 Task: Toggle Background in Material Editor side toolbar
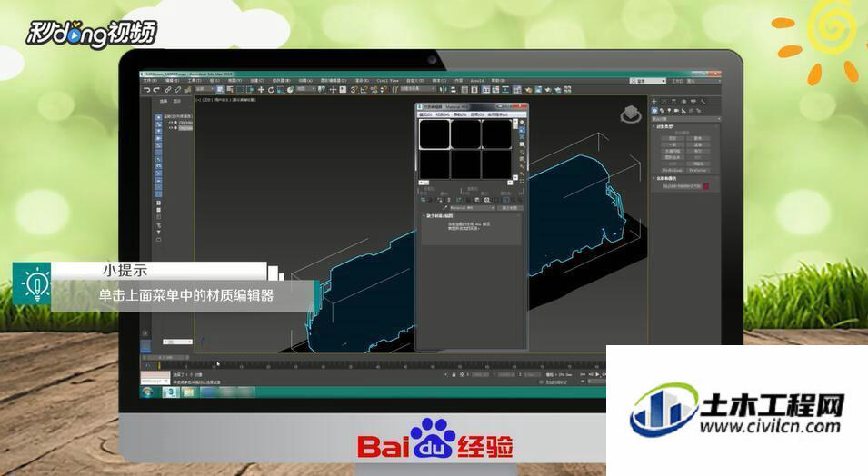coord(522,136)
